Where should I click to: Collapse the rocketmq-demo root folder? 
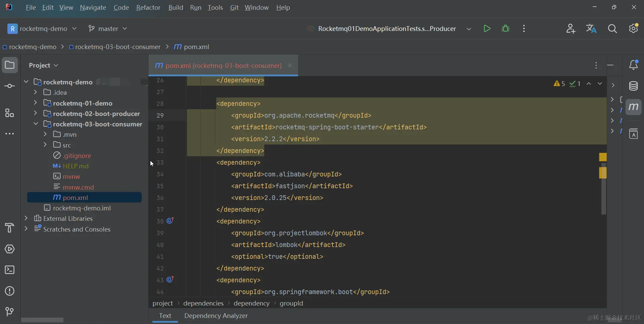[x=26, y=82]
